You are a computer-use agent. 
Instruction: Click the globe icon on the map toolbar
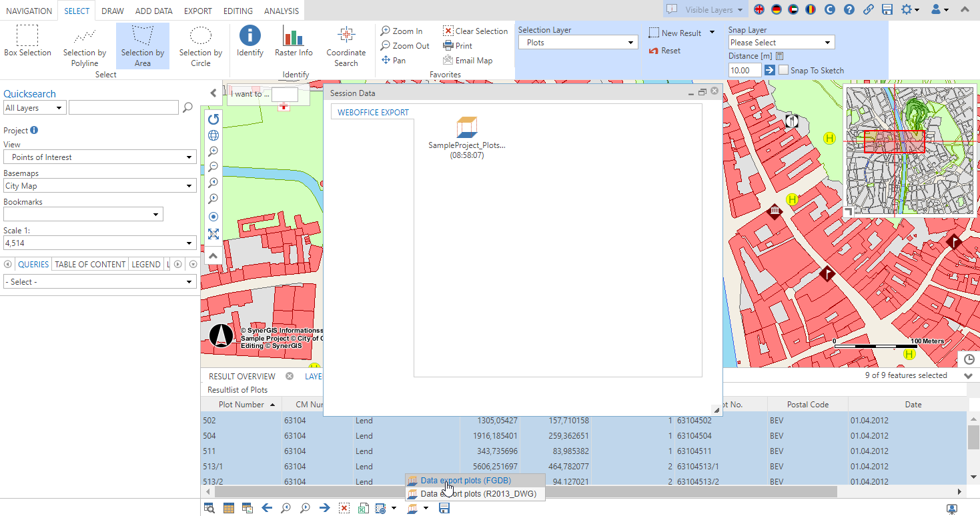pos(213,135)
